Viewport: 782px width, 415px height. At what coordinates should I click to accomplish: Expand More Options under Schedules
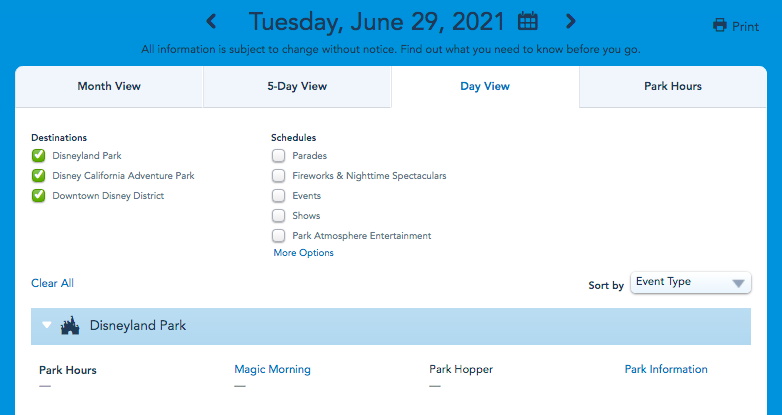click(303, 253)
